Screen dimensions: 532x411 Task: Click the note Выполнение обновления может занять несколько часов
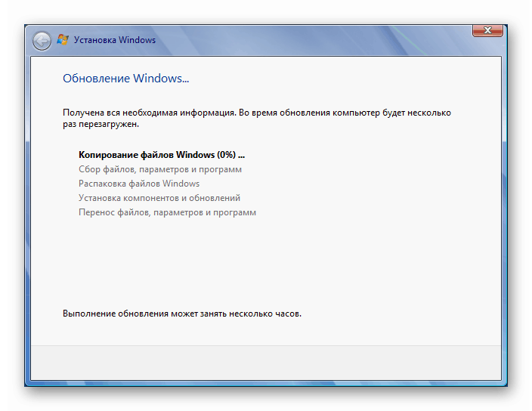(182, 314)
